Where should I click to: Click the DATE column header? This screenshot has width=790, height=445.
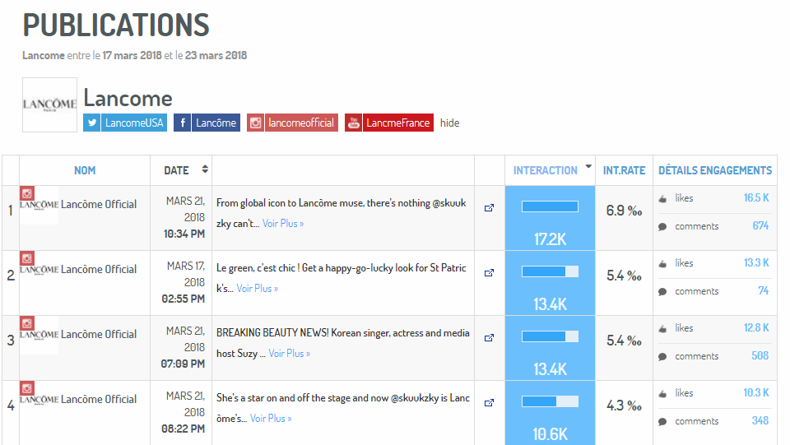[176, 171]
